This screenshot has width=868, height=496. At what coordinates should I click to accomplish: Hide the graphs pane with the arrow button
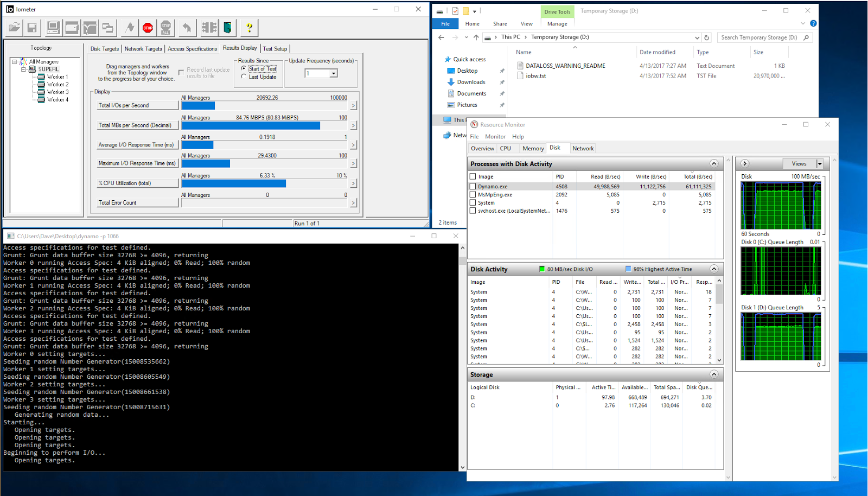click(x=745, y=163)
